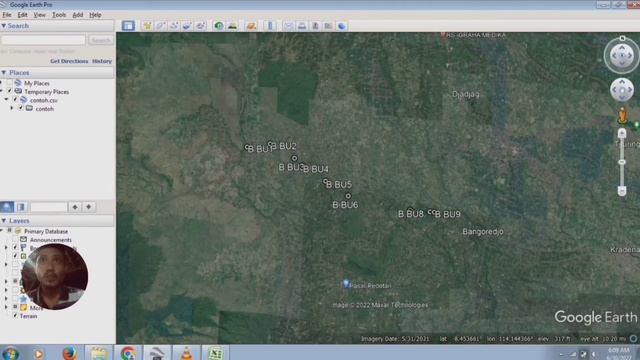
Task: Open the Help menu
Action: 95,15
